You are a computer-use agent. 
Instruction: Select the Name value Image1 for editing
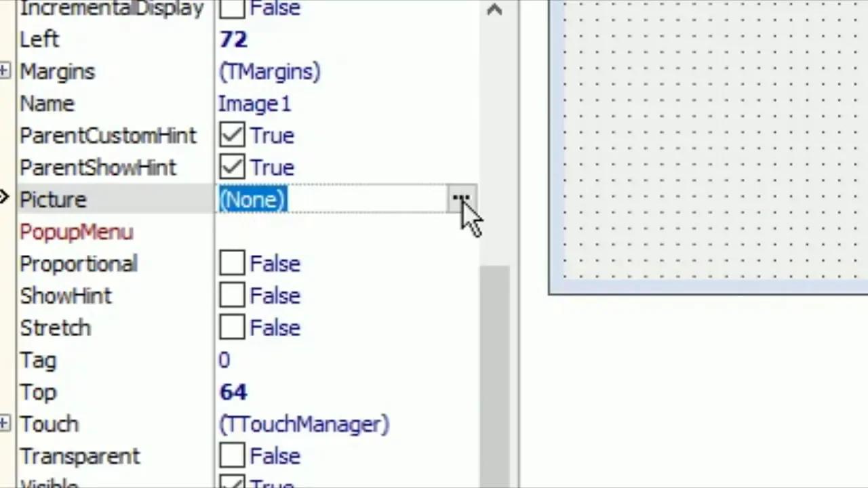pos(254,103)
